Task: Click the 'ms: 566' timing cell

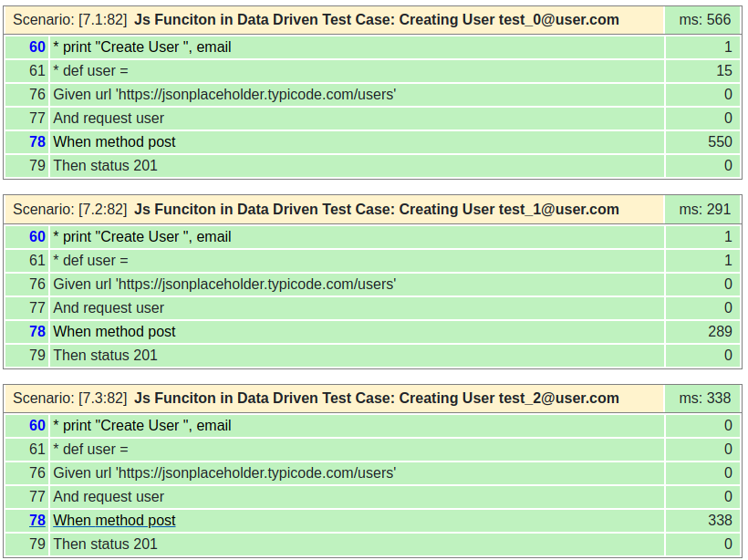Action: 704,20
